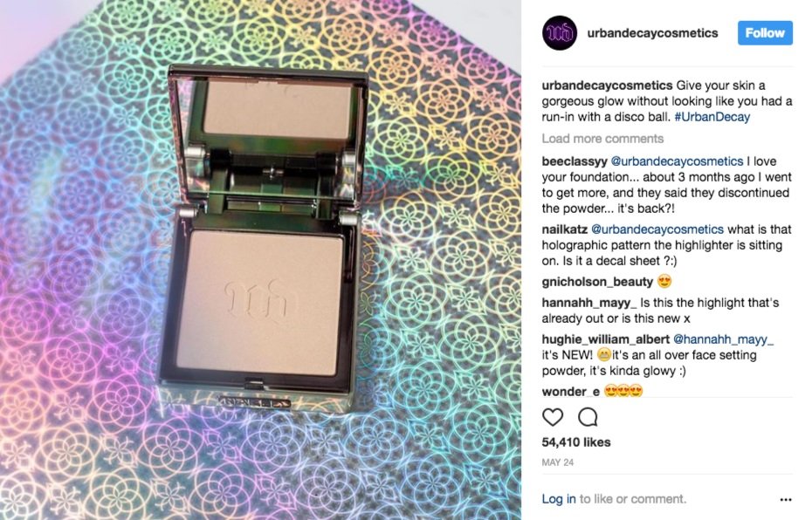812x520 pixels.
Task: Open gnicholson_beauty commenter profile
Action: [x=597, y=282]
